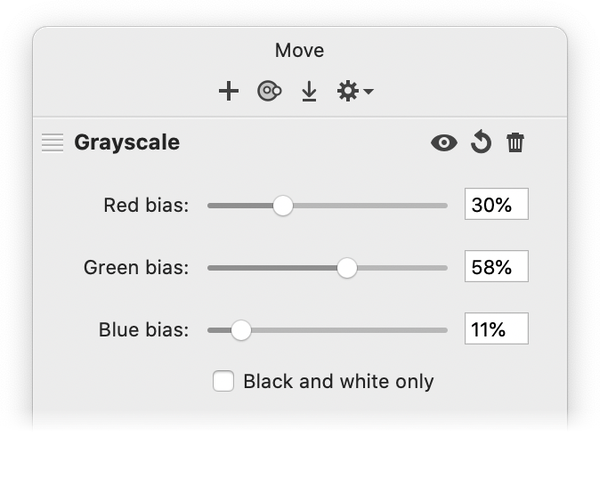
Task: Click the Red bias slider knob
Action: pos(283,206)
